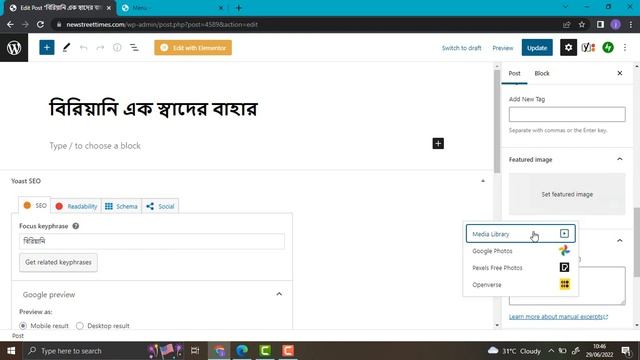
Task: Open the list view outline
Action: pos(134,48)
